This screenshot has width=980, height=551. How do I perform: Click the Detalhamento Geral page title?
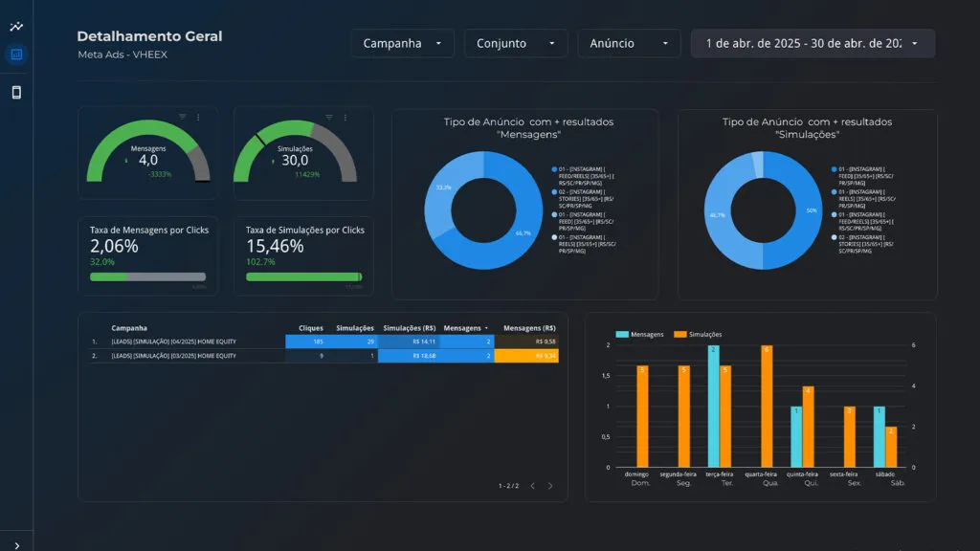pos(149,36)
